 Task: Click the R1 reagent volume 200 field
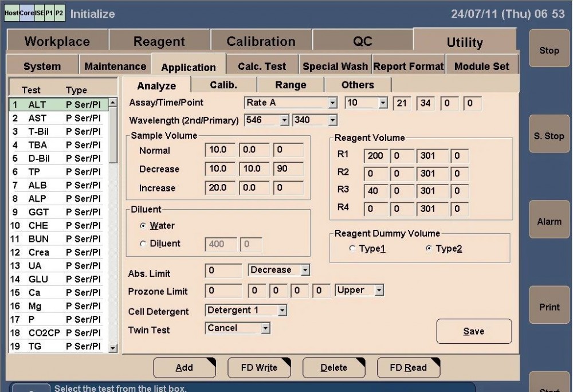click(x=376, y=156)
